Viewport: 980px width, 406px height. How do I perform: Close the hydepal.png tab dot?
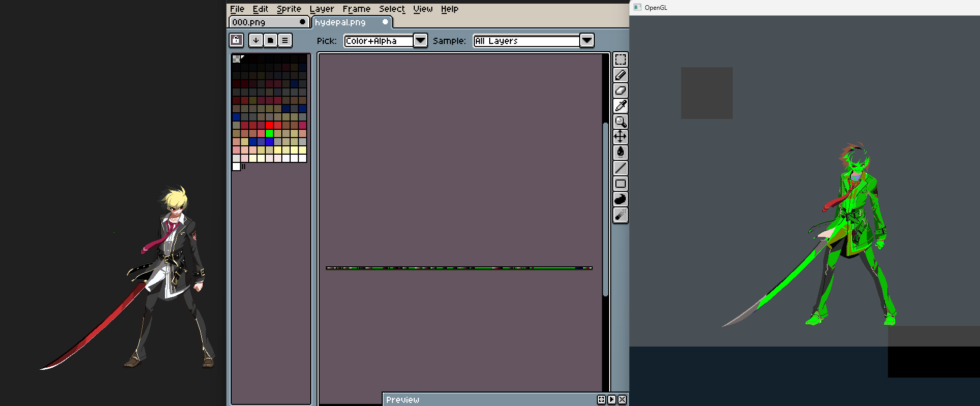(385, 22)
